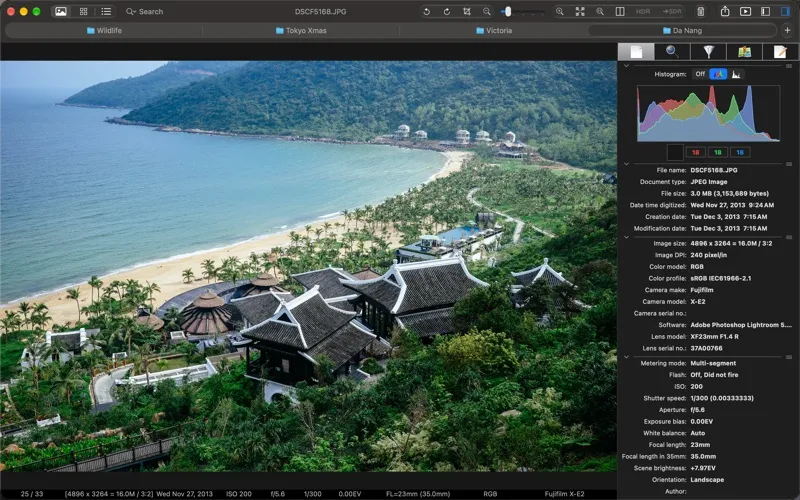Screen dimensions: 800x500
Task: Start the slideshow
Action: 745,11
